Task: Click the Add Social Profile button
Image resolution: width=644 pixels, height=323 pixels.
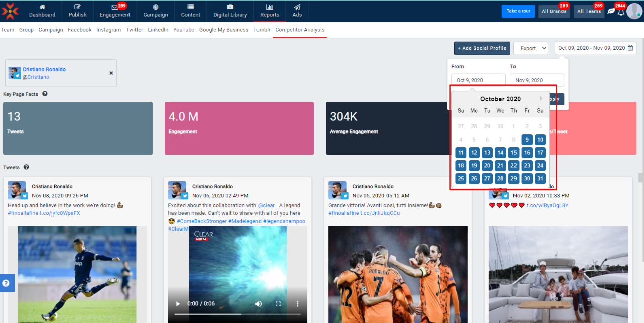Action: pyautogui.click(x=482, y=48)
